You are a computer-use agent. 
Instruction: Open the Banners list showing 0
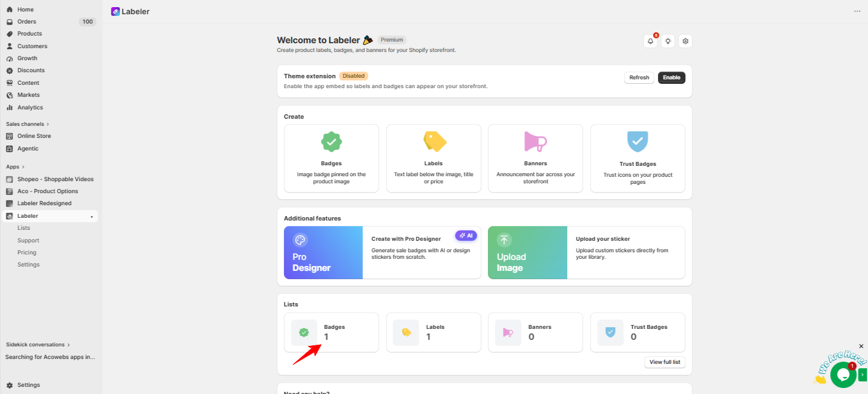click(535, 333)
